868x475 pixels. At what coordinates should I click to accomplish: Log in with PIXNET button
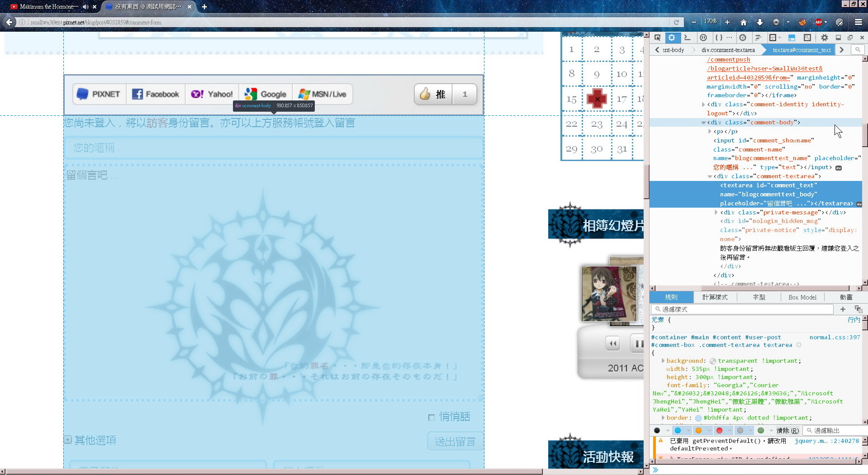[100, 94]
